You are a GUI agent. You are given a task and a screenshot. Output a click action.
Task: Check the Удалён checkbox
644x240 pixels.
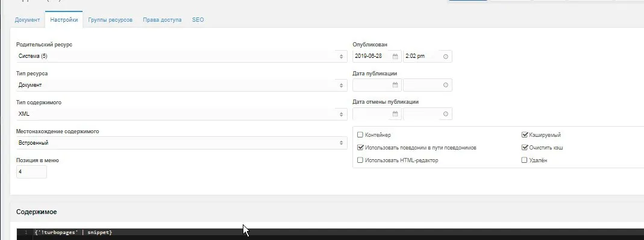click(524, 160)
